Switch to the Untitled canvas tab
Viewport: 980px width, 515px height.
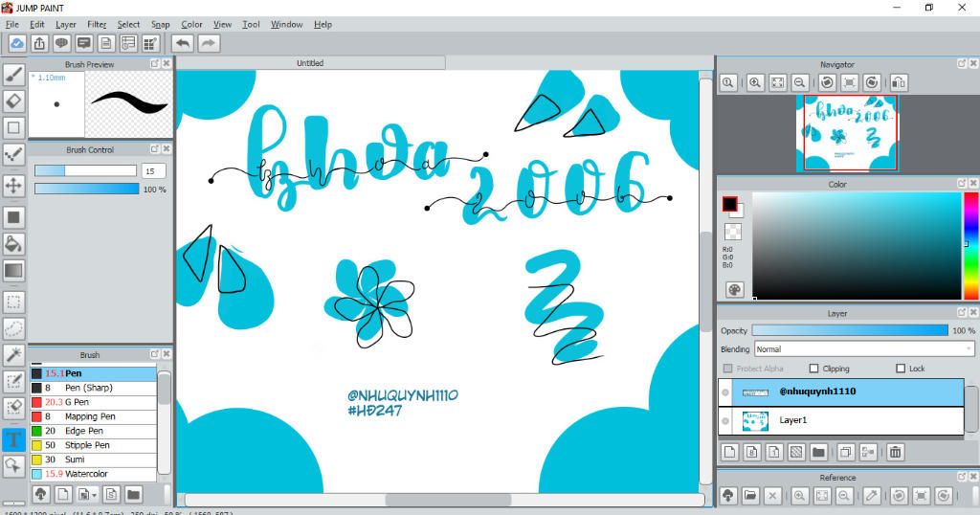point(310,63)
